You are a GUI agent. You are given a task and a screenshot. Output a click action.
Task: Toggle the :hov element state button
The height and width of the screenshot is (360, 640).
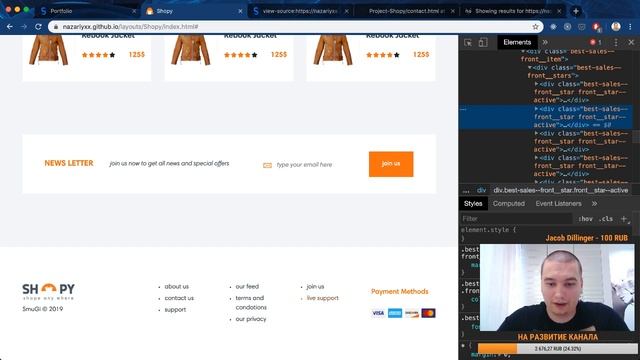coord(585,219)
